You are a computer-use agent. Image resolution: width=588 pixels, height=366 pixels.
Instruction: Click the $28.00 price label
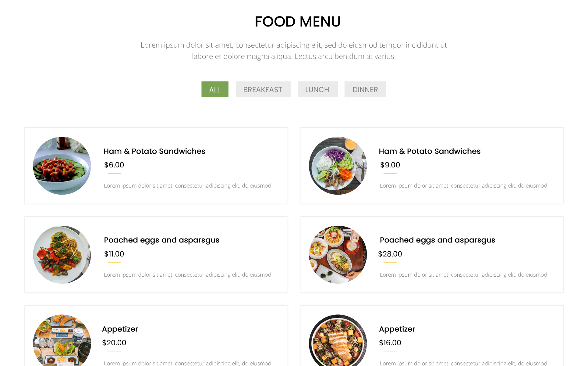pos(390,254)
